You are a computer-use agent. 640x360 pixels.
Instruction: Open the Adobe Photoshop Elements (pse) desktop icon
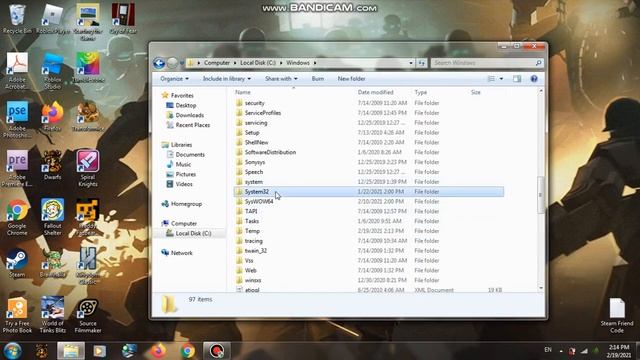tap(17, 119)
